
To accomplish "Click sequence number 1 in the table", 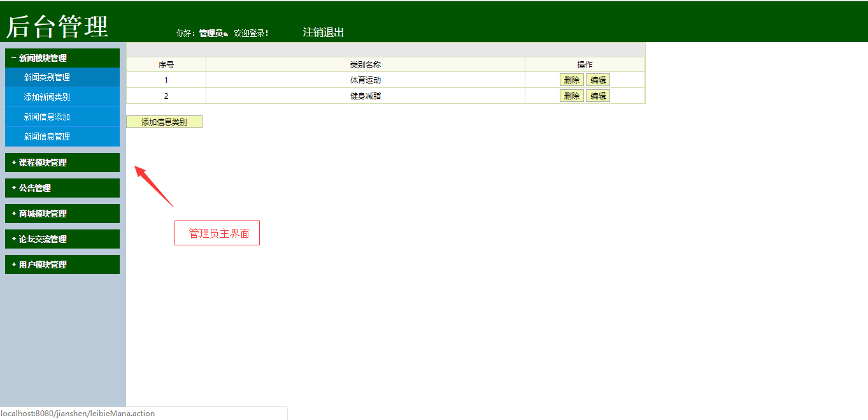I will (166, 80).
